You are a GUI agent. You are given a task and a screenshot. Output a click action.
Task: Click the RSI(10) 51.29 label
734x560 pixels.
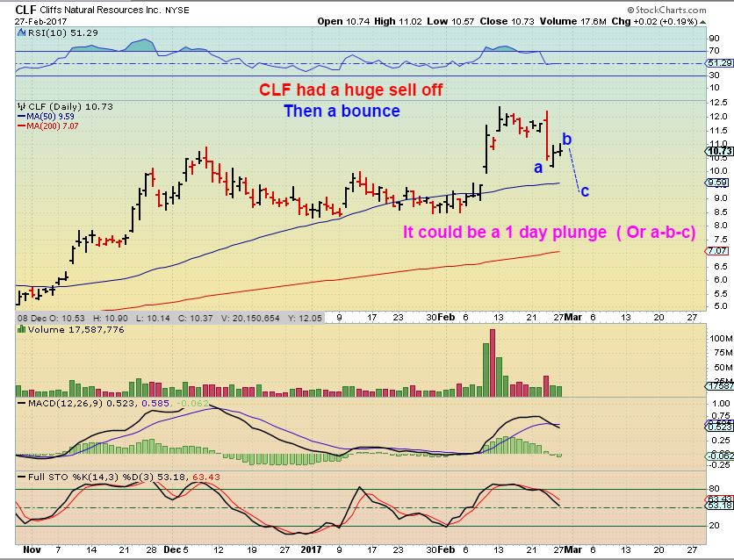coord(62,32)
